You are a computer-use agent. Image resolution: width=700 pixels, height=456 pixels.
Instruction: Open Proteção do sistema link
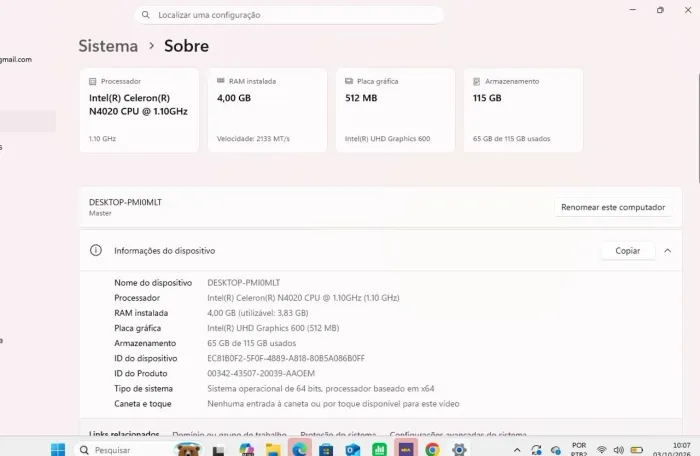(338, 434)
